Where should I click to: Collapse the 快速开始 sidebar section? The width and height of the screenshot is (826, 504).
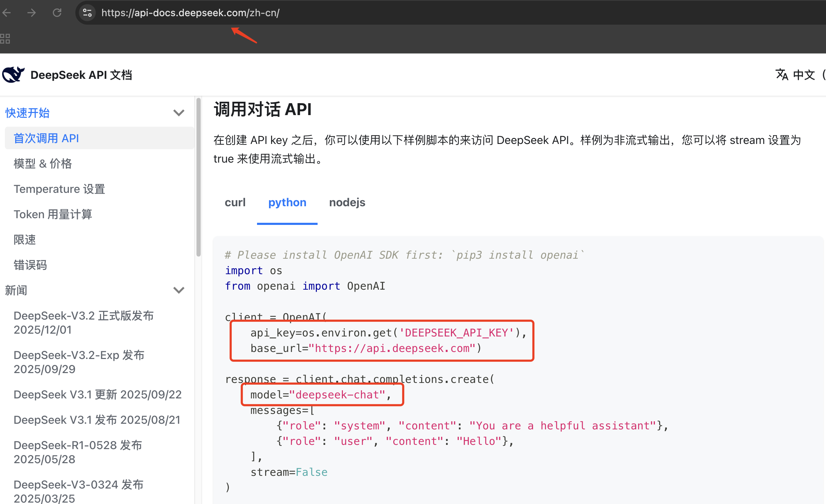coord(179,113)
